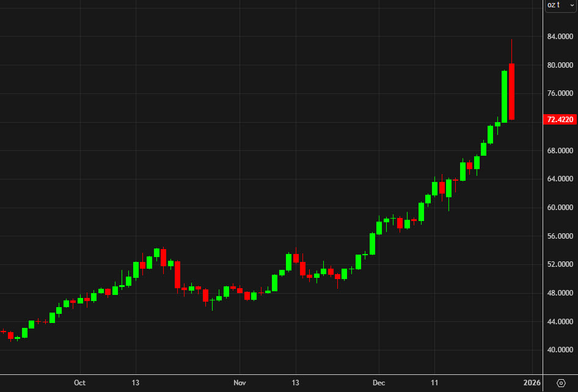This screenshot has height=392, width=578.
Task: Select the last red candle on the chart
Action: pos(511,92)
